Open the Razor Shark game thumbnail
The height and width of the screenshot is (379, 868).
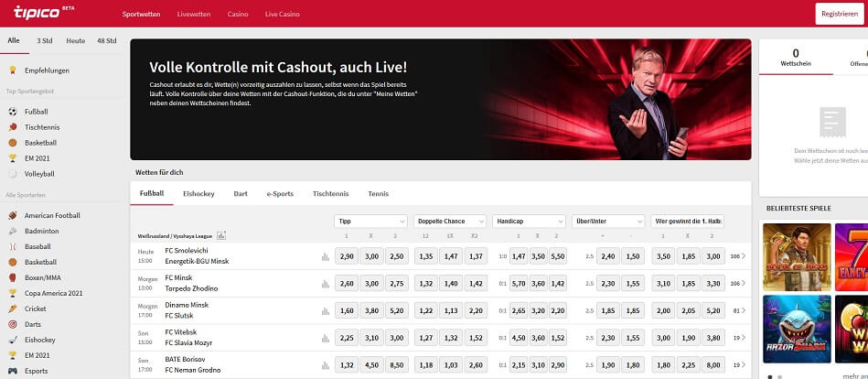tap(797, 330)
